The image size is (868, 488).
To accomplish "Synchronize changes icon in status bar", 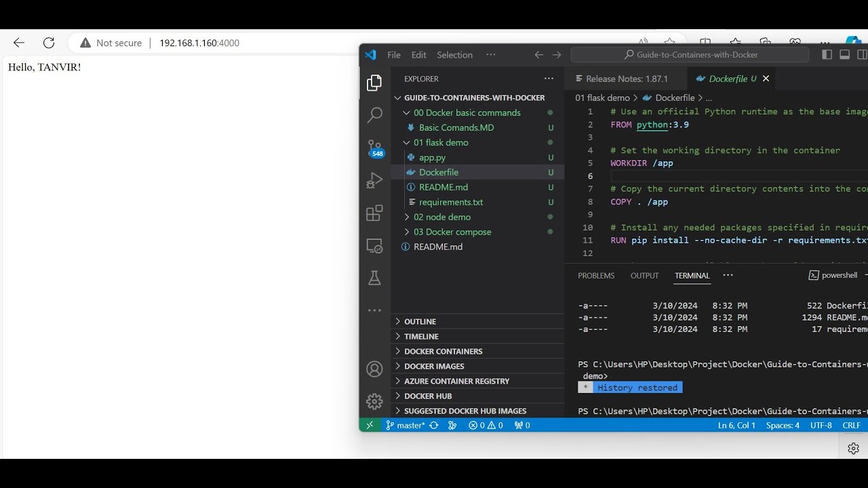I will pos(434,426).
